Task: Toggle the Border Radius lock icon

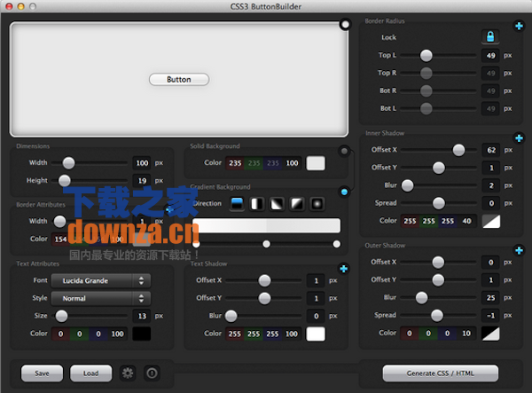Action: click(490, 36)
